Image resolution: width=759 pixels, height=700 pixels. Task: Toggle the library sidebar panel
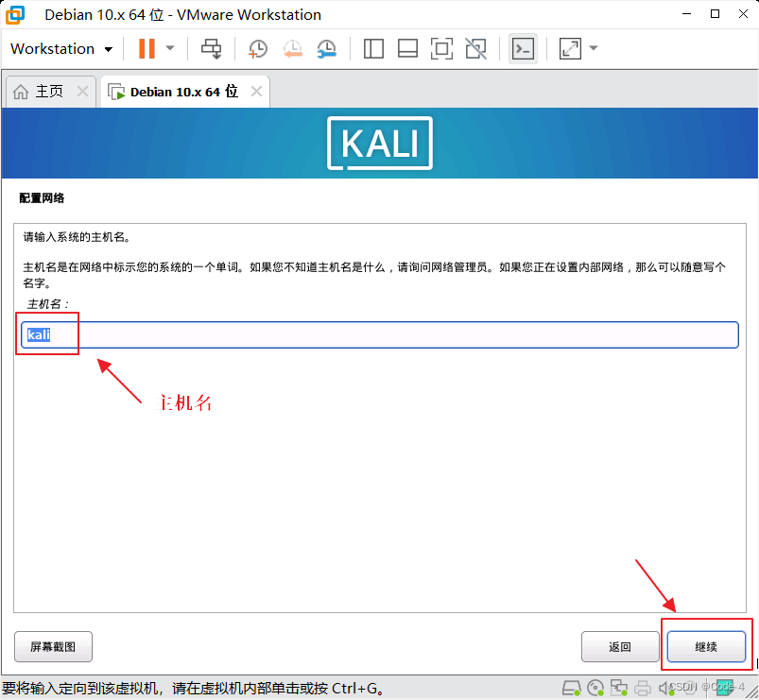(x=372, y=48)
